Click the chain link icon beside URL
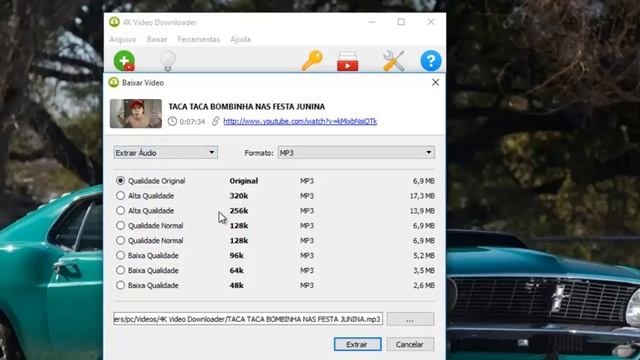Viewport: 640px width, 360px height. (x=216, y=121)
